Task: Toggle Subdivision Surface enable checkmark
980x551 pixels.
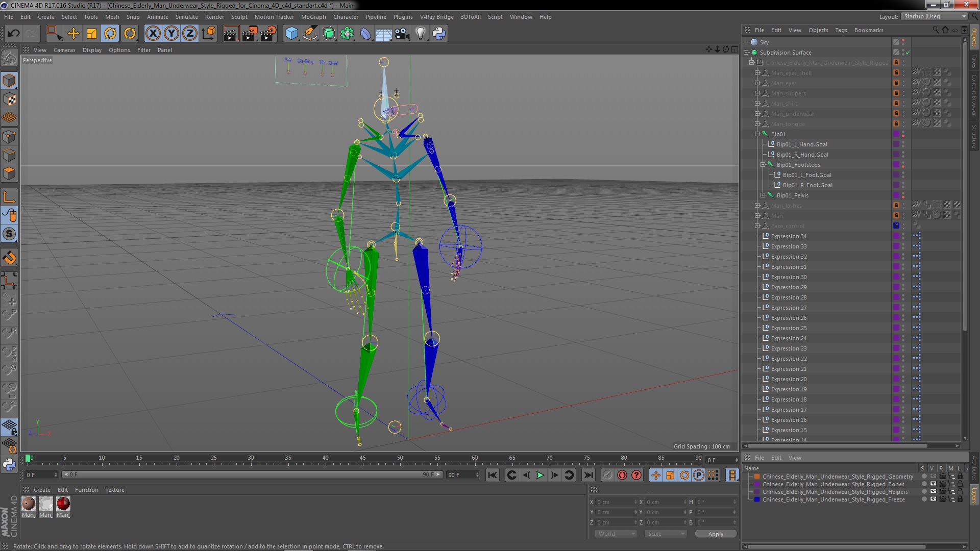Action: (908, 53)
